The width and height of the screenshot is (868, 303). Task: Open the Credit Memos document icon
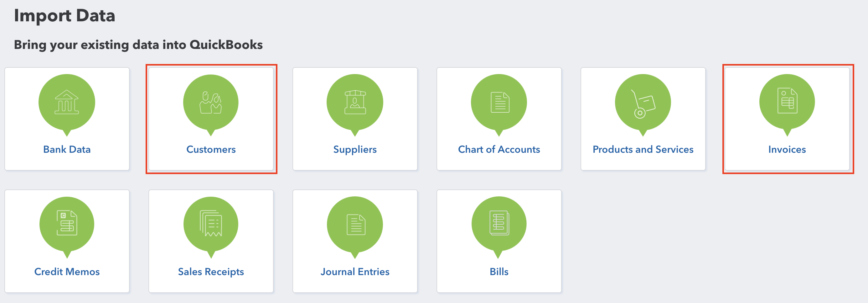tap(67, 224)
